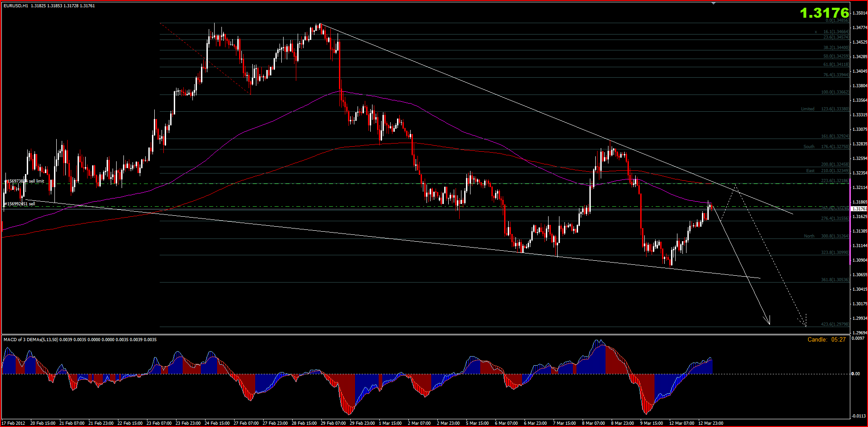Click the Candle 05:27 countdown timer
The width and height of the screenshot is (868, 427).
click(827, 340)
